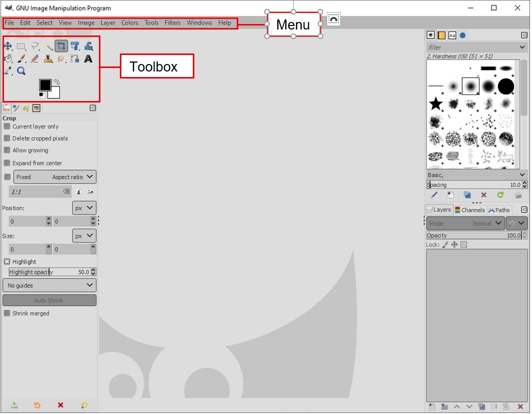Switch to the Paths tab
532x414 pixels.
pos(499,210)
